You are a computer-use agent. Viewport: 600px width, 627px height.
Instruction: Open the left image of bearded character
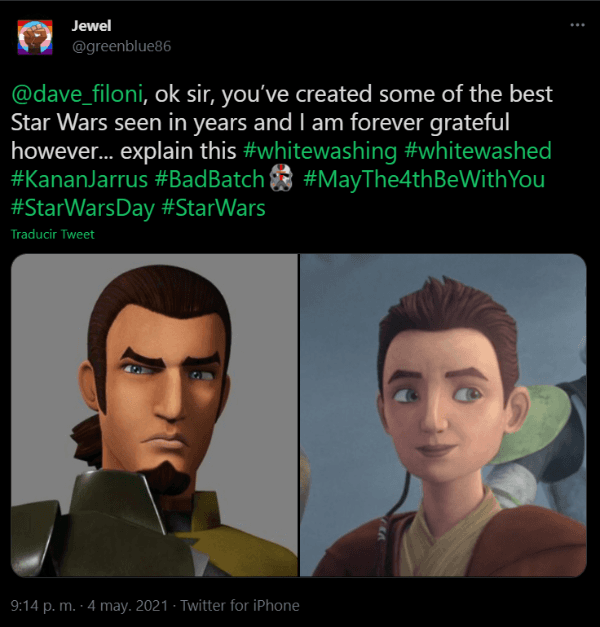tap(154, 415)
